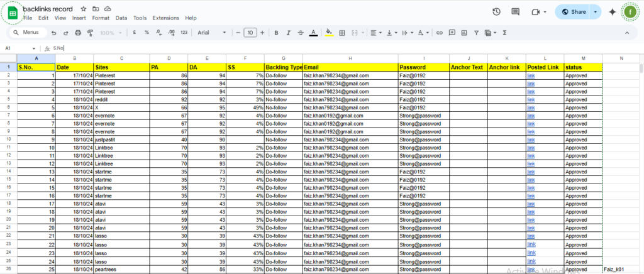This screenshot has height=274, width=644.
Task: Star the backlinks record document
Action: coord(84,9)
